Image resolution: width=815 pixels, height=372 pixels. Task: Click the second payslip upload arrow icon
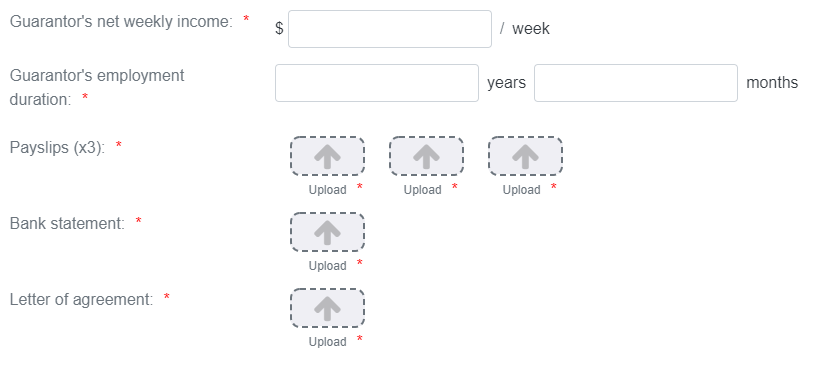[426, 156]
